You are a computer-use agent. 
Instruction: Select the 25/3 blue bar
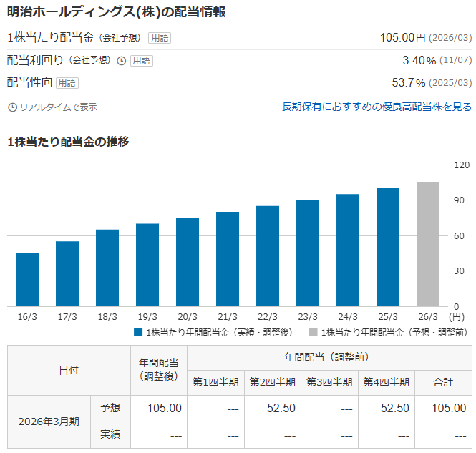pyautogui.click(x=388, y=247)
